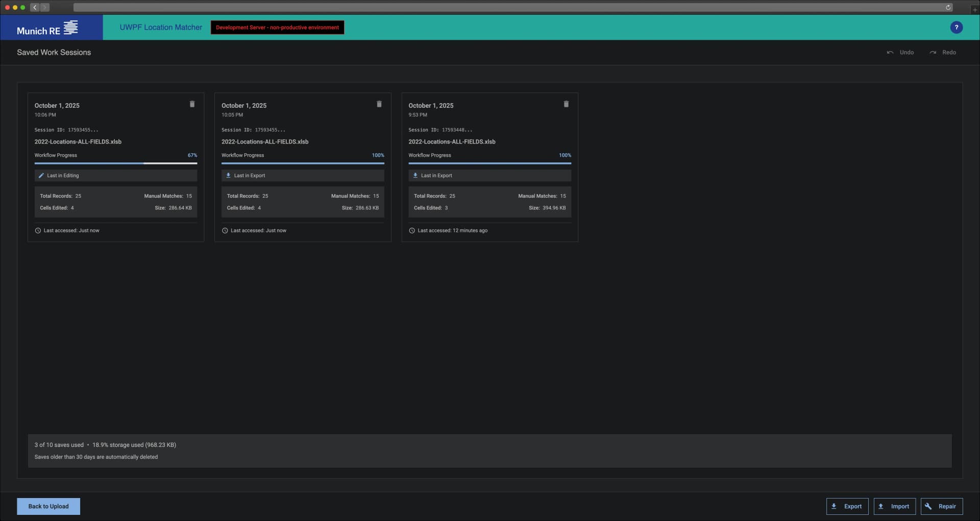Screen dimensions: 980x521
Task: Click the Undo button
Action: coord(900,53)
